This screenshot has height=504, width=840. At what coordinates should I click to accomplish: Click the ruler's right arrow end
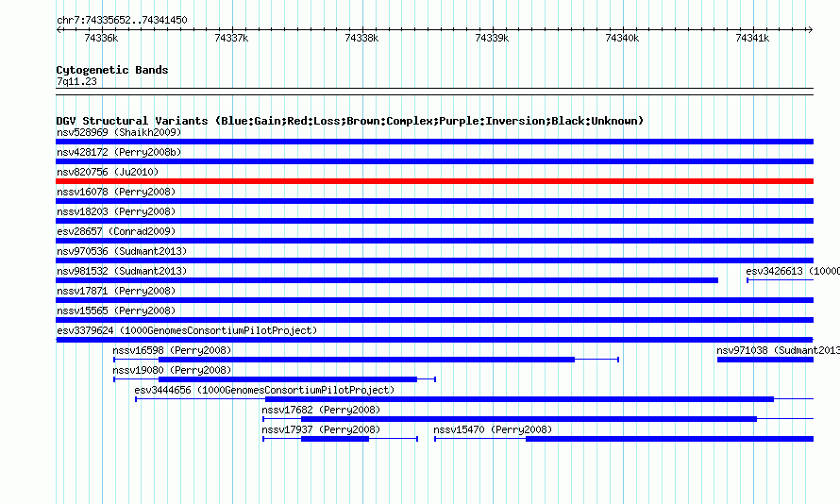click(810, 29)
